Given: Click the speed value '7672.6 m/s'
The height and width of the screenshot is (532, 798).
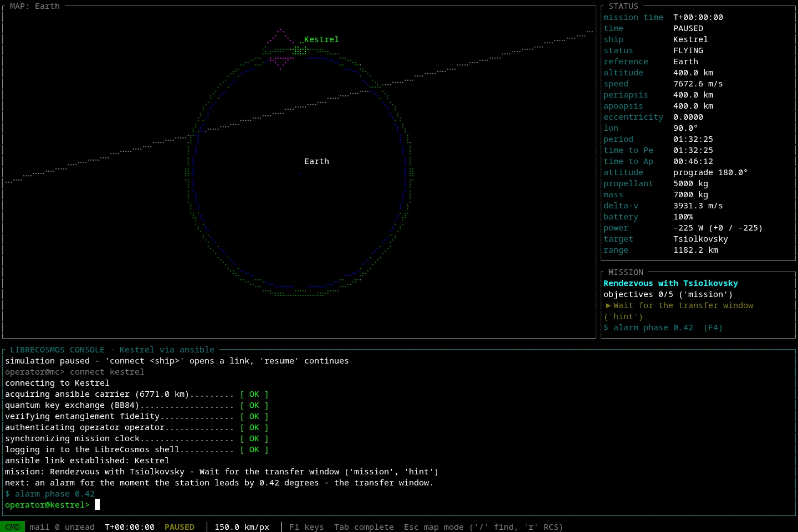Looking at the screenshot, I should coord(698,84).
